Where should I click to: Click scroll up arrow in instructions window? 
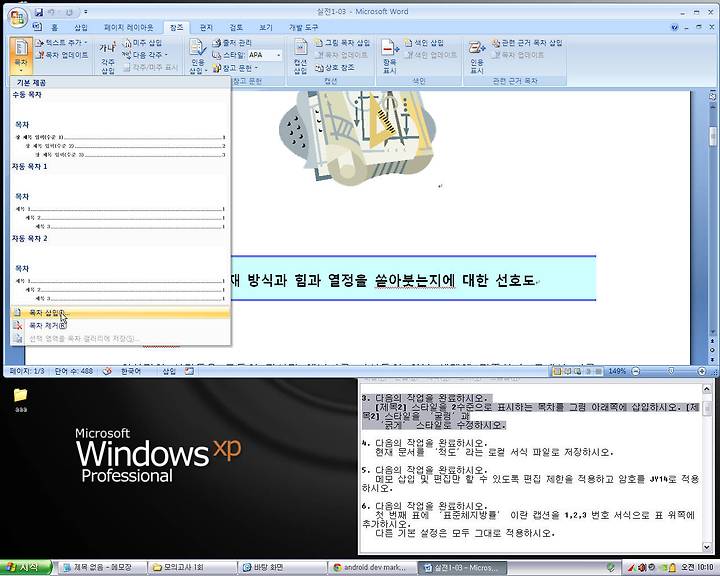tap(707, 390)
